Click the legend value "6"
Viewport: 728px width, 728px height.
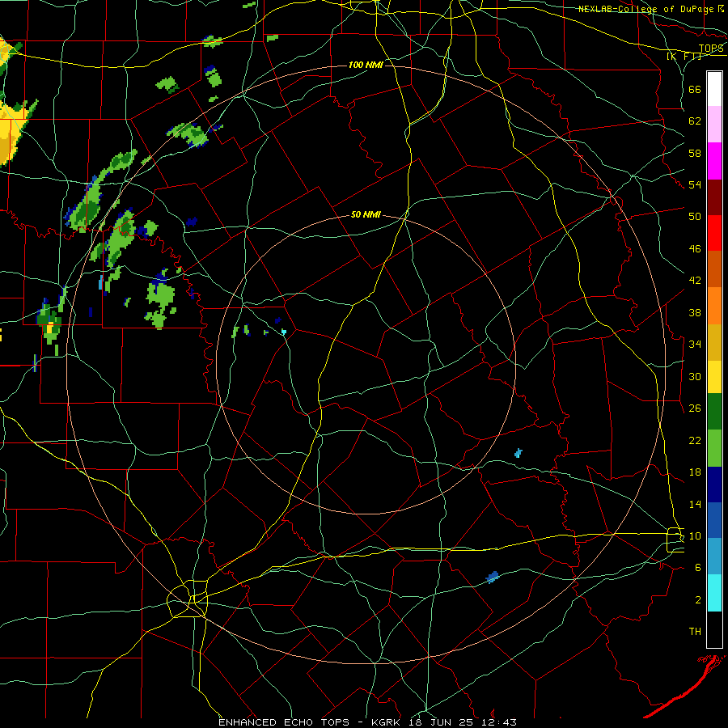[697, 568]
